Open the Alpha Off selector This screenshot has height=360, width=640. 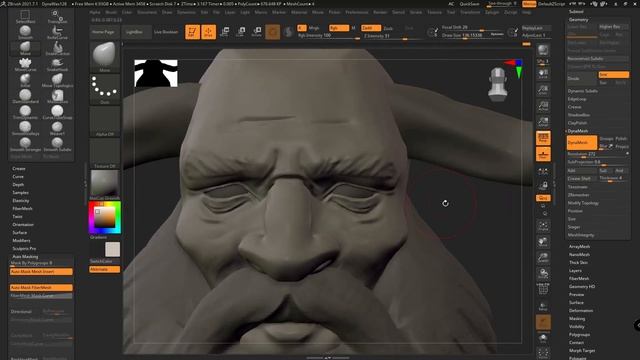104,121
